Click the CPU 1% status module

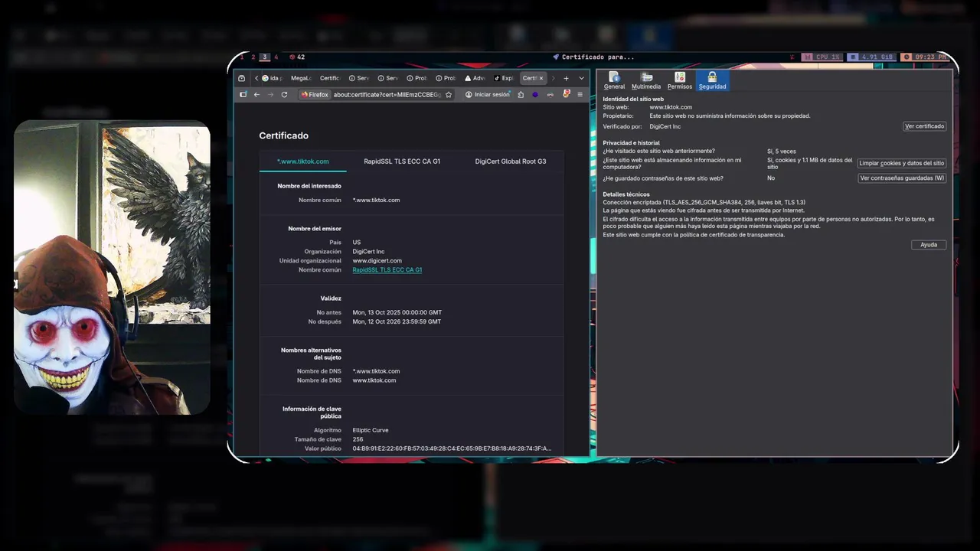(x=822, y=57)
